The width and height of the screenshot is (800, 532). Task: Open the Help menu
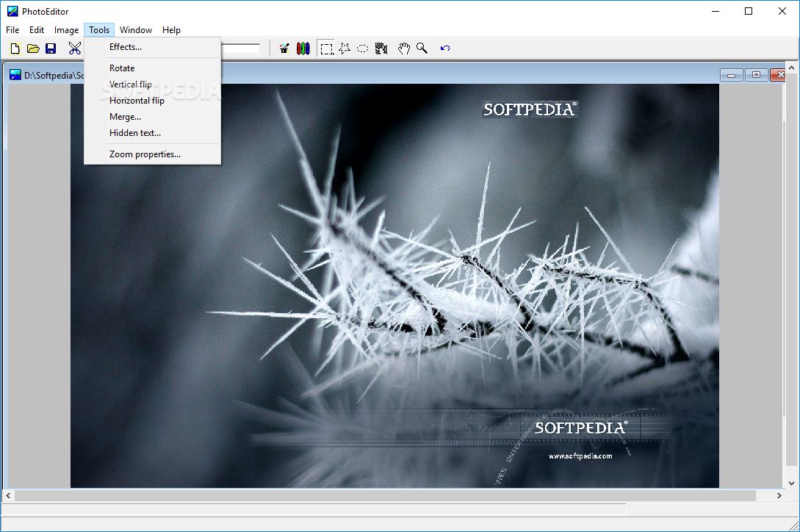tap(171, 30)
